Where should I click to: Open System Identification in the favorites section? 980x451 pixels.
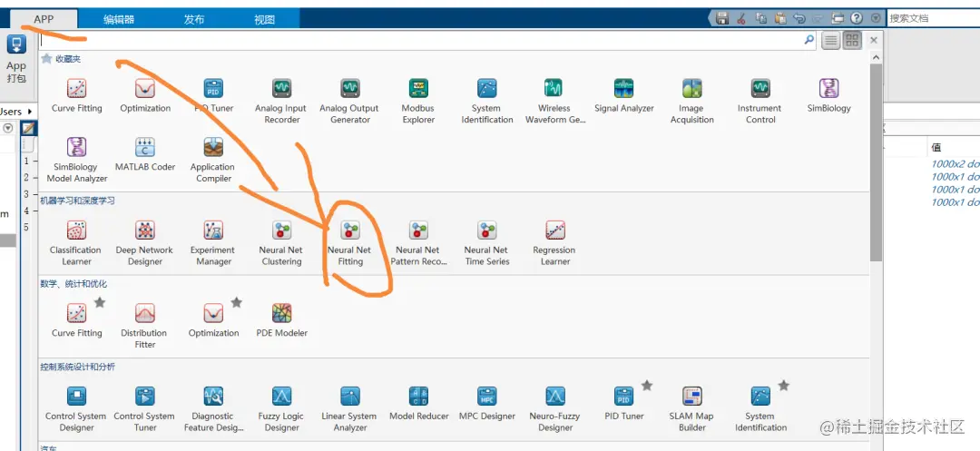pos(487,102)
